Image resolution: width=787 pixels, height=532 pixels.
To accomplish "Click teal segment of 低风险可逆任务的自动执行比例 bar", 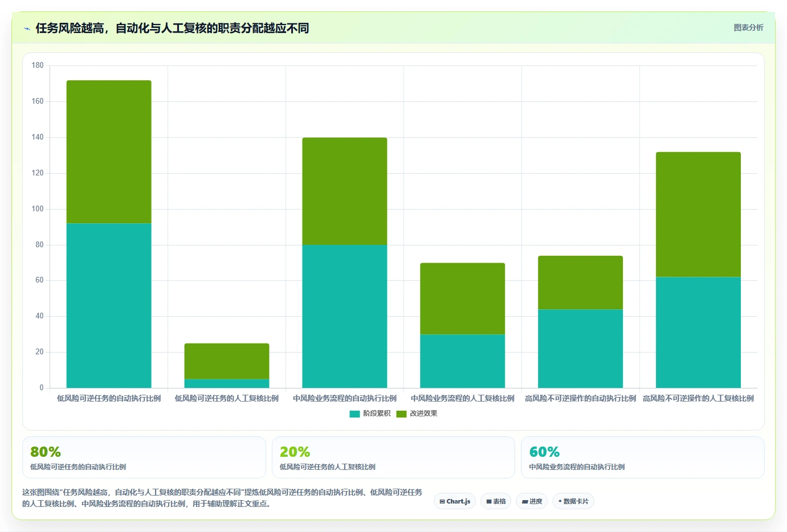I will (x=109, y=306).
